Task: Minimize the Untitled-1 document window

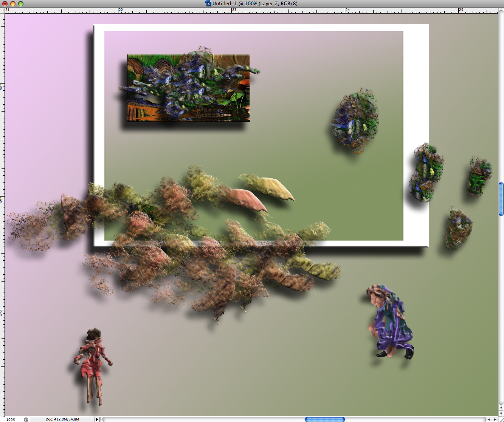Action: pos(13,3)
